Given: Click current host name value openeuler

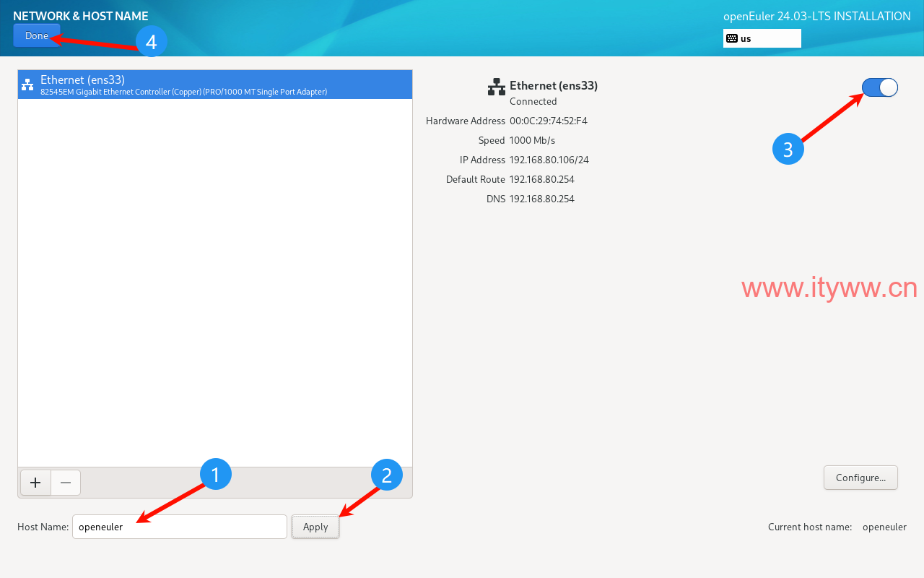Looking at the screenshot, I should click(x=884, y=527).
